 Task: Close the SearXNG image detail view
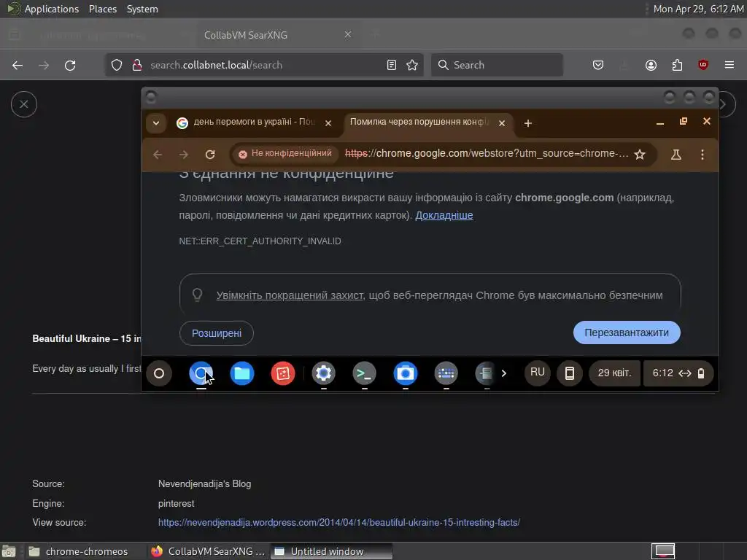click(24, 104)
